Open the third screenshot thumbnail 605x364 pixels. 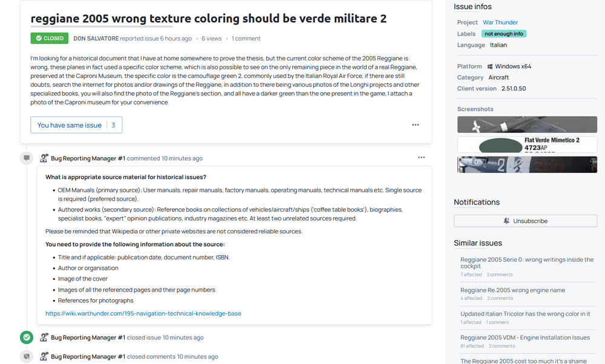click(x=527, y=164)
